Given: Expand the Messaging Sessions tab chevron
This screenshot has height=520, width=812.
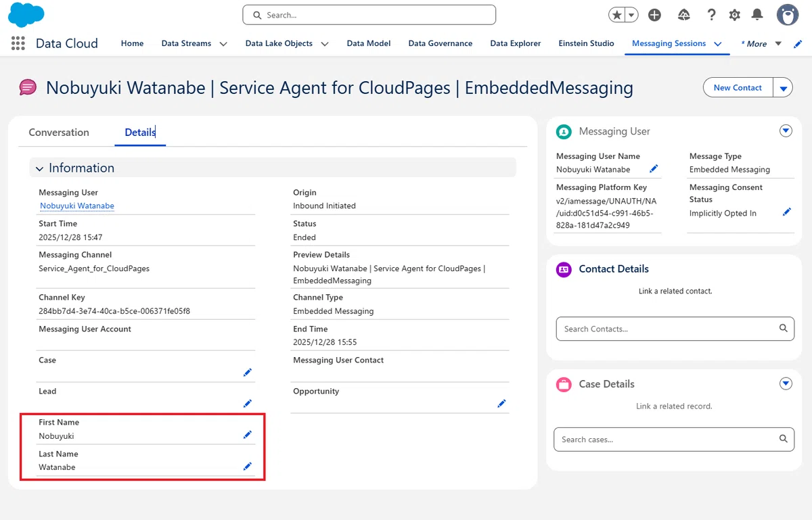Looking at the screenshot, I should coord(718,44).
